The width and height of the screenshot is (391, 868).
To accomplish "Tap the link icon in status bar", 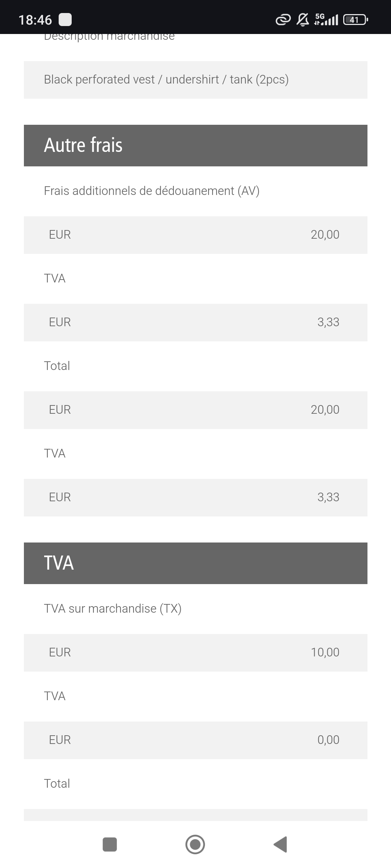I will pos(283,20).
